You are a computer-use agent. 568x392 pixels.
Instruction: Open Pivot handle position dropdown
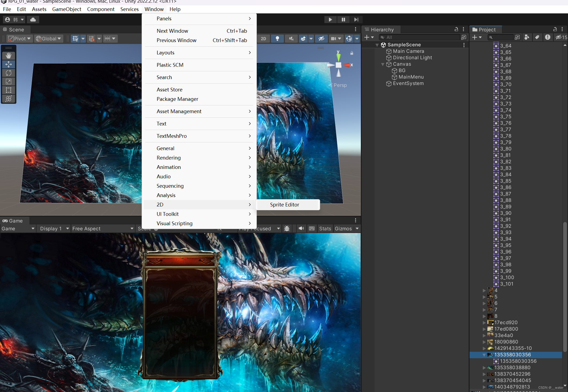coord(19,39)
